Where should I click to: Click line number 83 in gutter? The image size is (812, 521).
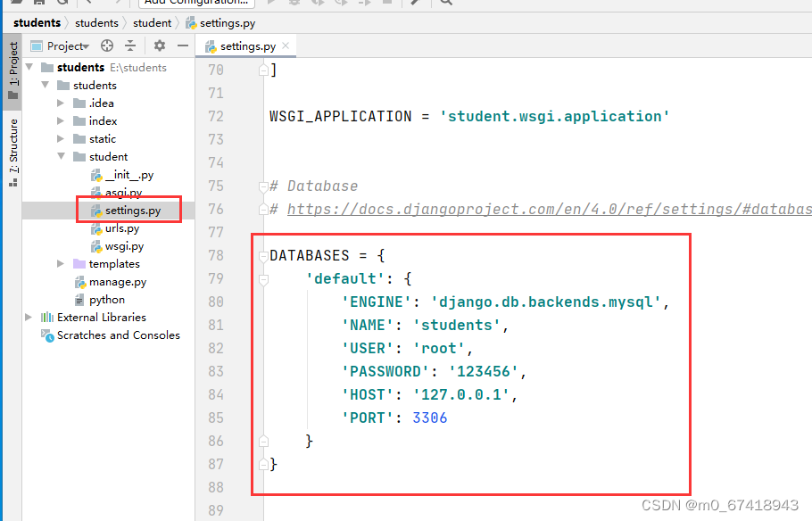click(216, 371)
